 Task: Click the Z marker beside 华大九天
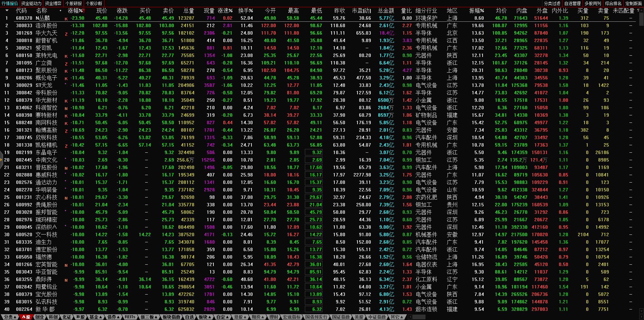[x=66, y=34]
